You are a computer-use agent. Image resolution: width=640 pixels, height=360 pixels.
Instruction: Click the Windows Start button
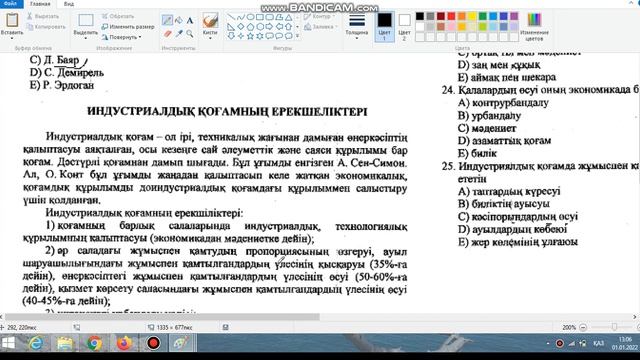point(8,343)
